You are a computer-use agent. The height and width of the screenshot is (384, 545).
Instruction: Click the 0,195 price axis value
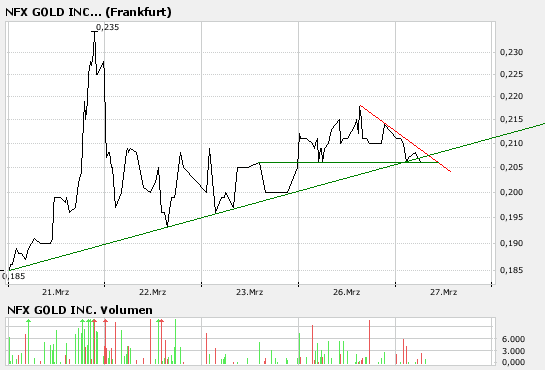[511, 217]
